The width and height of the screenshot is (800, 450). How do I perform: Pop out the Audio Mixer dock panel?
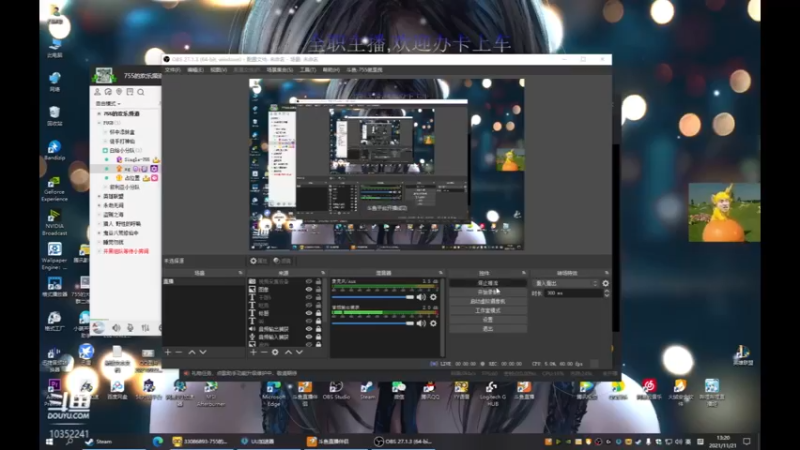click(x=441, y=273)
